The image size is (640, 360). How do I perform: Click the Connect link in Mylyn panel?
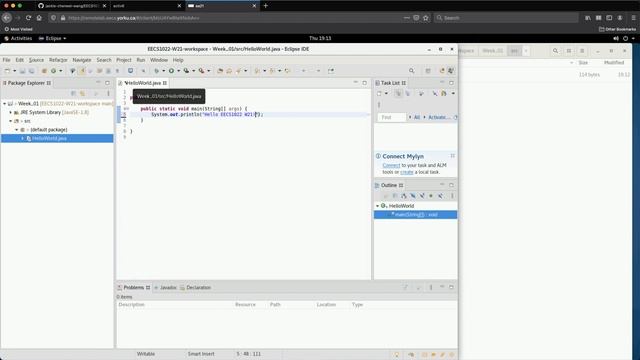(x=391, y=165)
